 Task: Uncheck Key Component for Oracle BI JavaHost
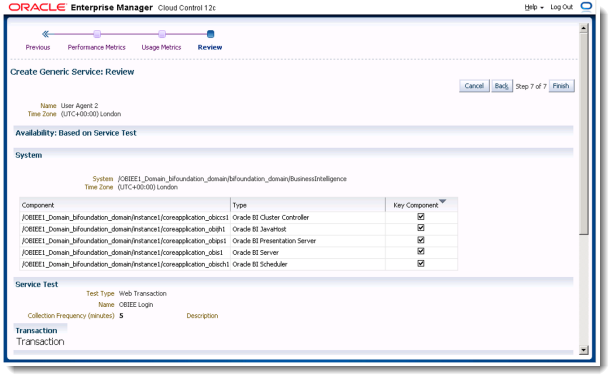[x=421, y=228]
